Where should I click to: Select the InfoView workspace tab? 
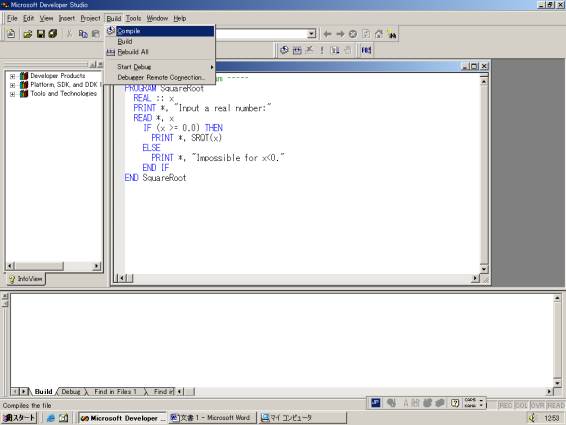point(26,279)
